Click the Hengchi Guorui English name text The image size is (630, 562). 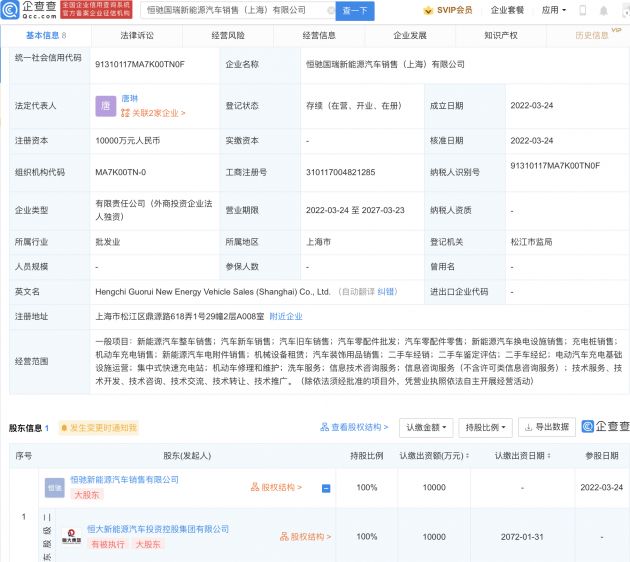pyautogui.click(x=213, y=292)
